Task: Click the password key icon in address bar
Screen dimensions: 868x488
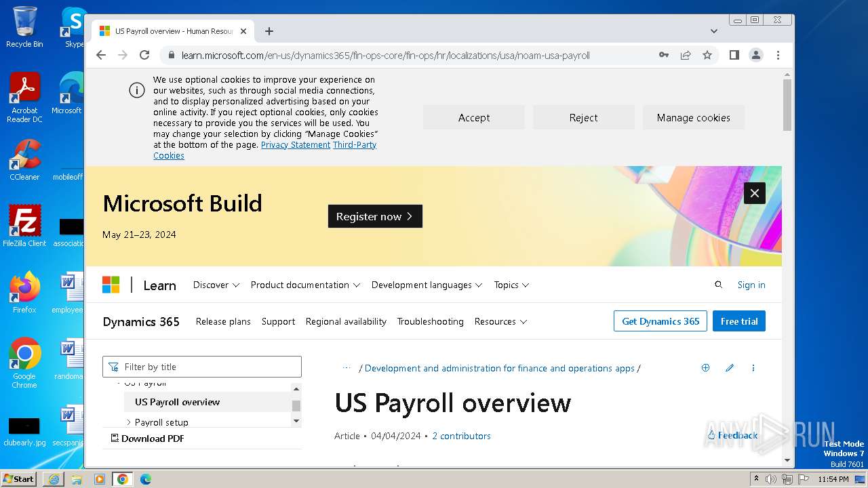Action: point(664,56)
